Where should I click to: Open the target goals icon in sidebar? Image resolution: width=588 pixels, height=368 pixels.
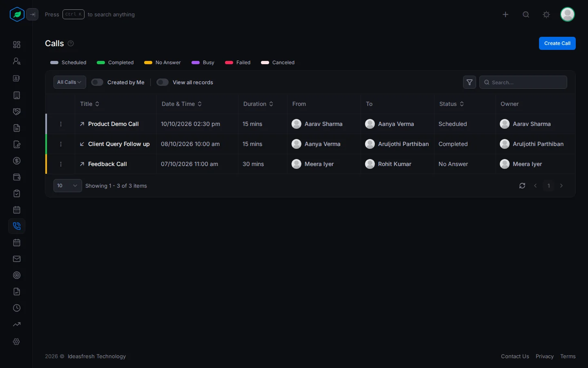tap(17, 275)
